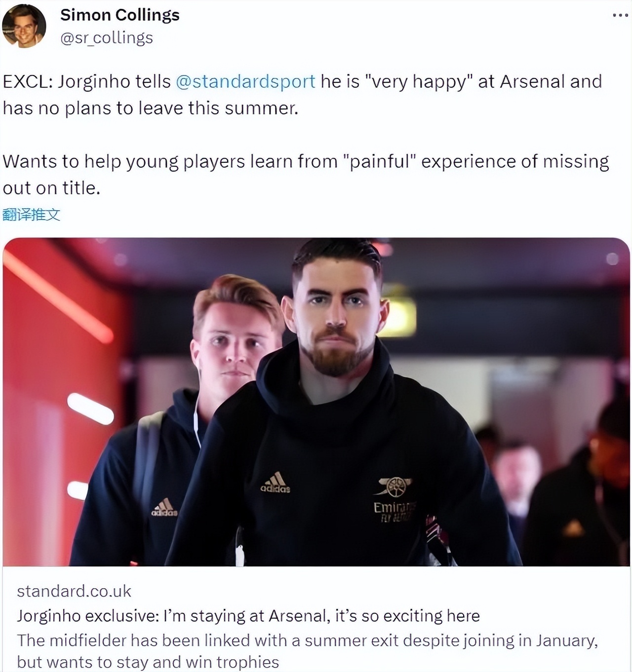Click the Arsenal crest on the hoodie

[394, 486]
